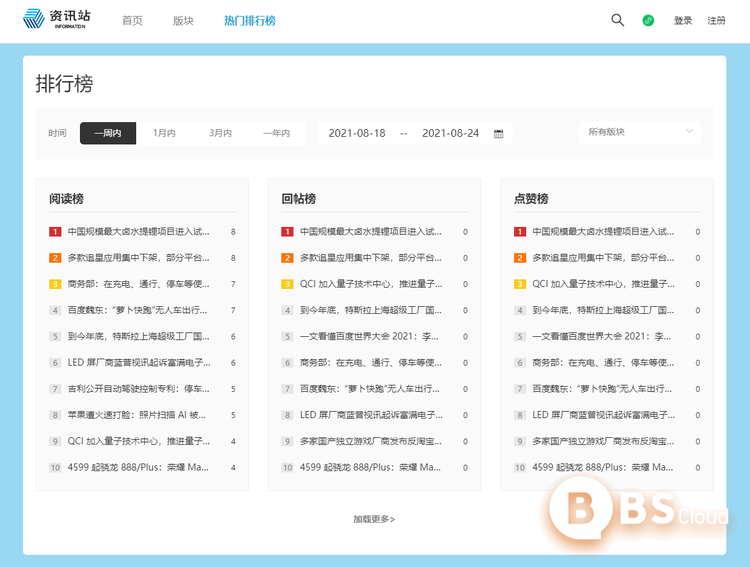Screen dimensions: 750x567
Task: Select the 3月内 time filter
Action: tap(221, 133)
